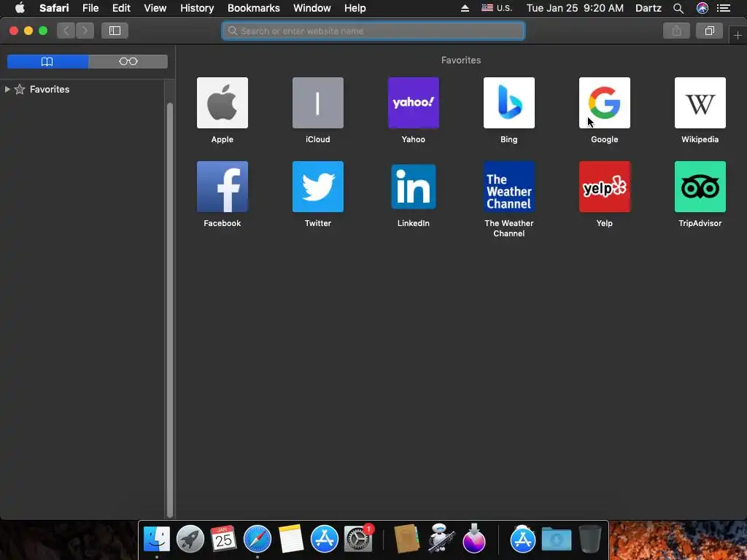Open the Google favorite tile
Image resolution: width=747 pixels, height=560 pixels.
pyautogui.click(x=605, y=103)
